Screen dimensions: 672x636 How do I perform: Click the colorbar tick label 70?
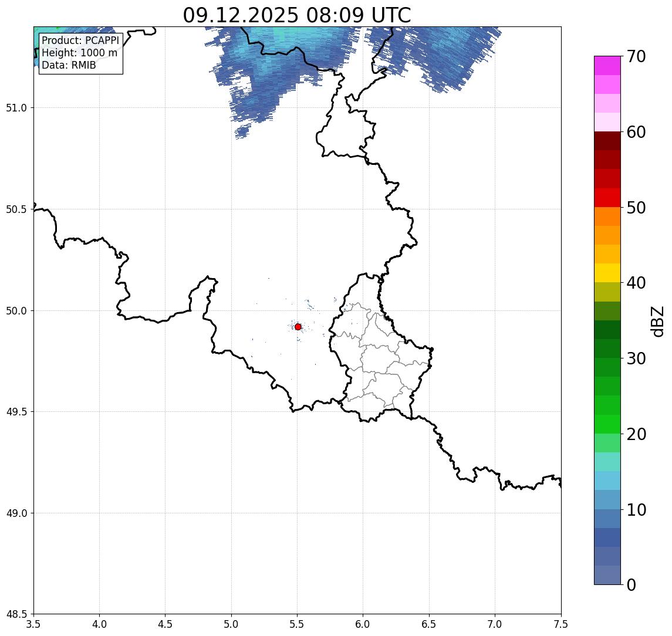tap(636, 56)
